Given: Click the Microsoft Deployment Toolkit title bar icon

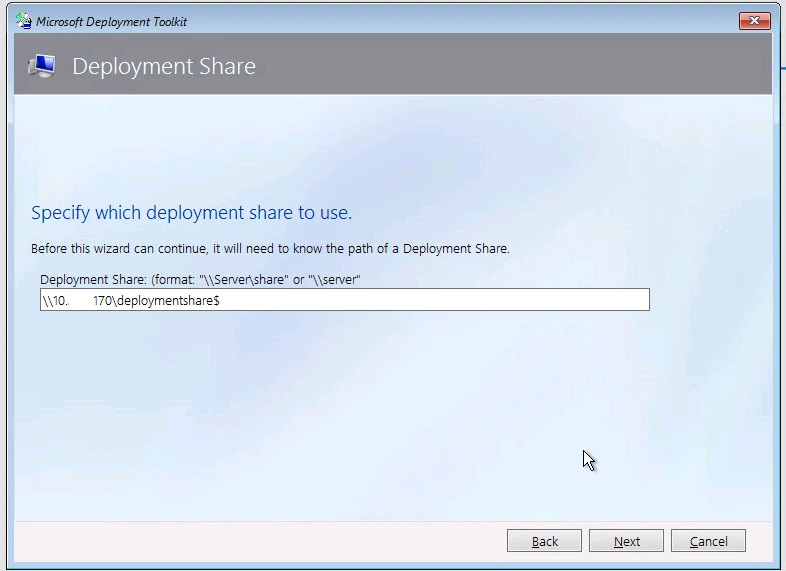Looking at the screenshot, I should tap(25, 22).
